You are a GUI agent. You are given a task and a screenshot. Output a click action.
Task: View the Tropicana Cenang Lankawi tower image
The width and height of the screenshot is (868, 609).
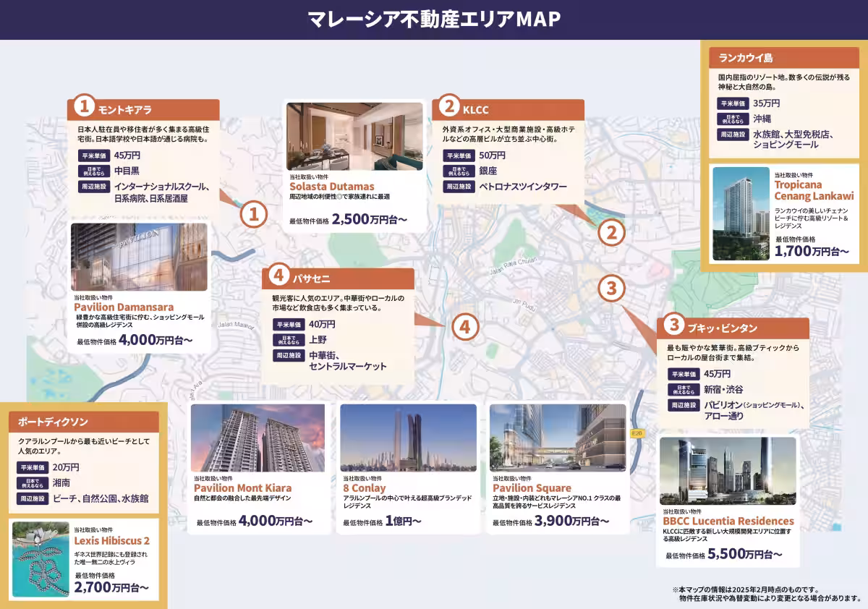tap(741, 213)
